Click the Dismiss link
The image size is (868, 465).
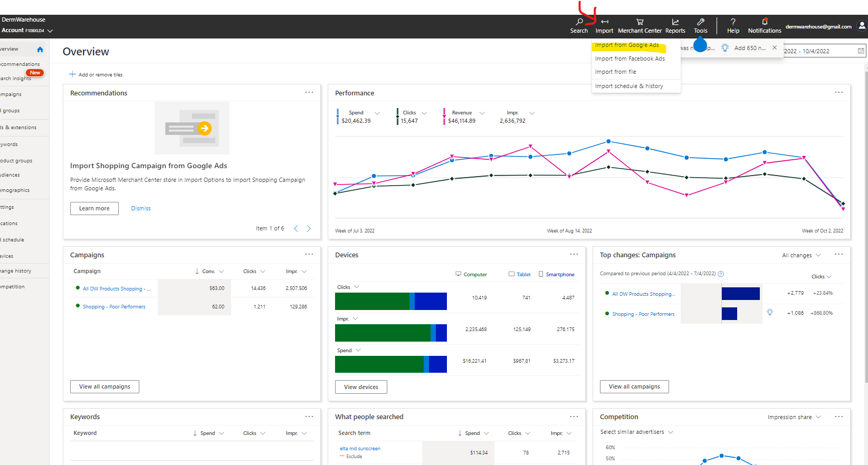[141, 208]
